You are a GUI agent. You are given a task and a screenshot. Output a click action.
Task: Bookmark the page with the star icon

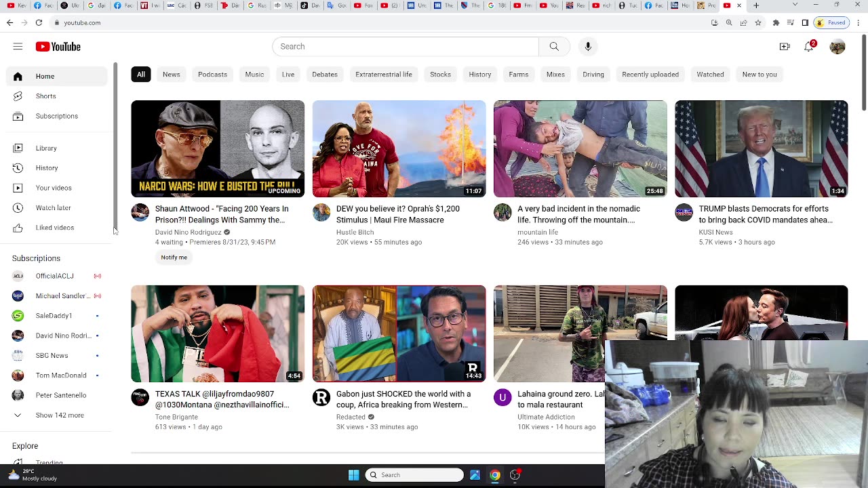tap(758, 22)
